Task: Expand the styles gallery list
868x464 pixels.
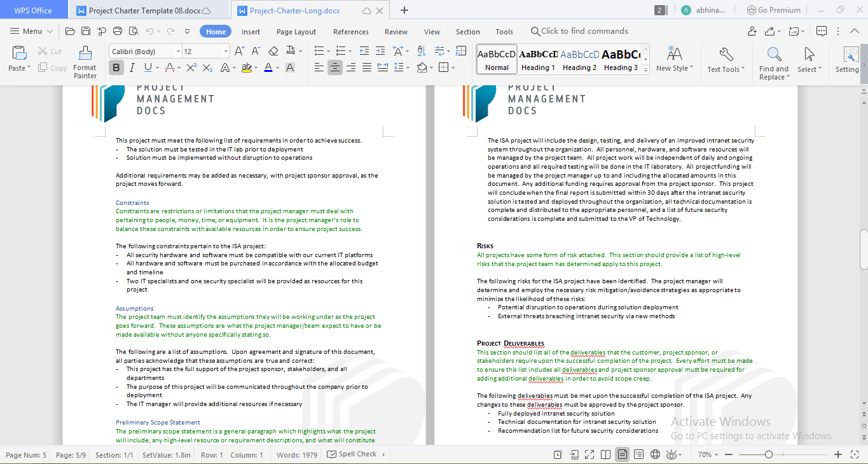Action: click(646, 71)
